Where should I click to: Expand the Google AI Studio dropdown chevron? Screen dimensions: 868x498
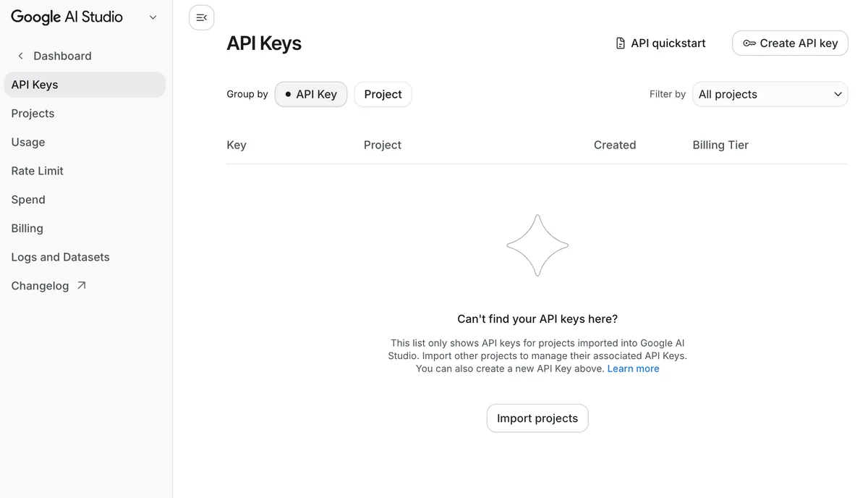(153, 17)
